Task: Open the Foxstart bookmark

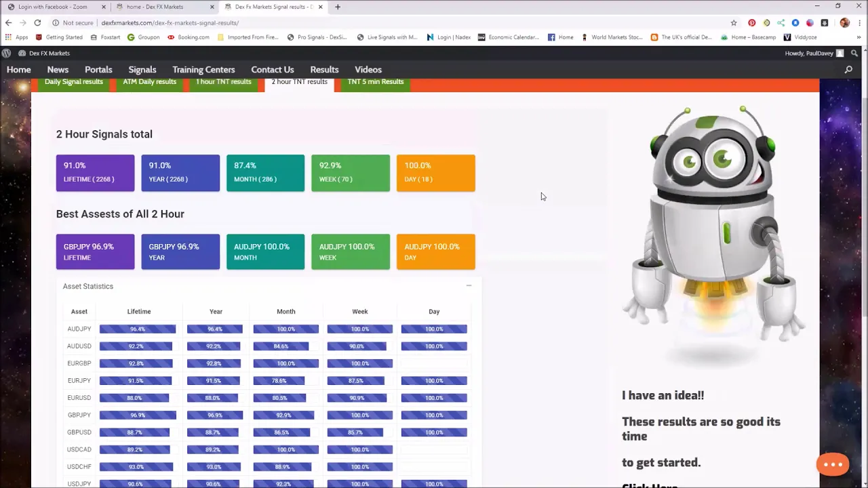Action: [x=105, y=37]
